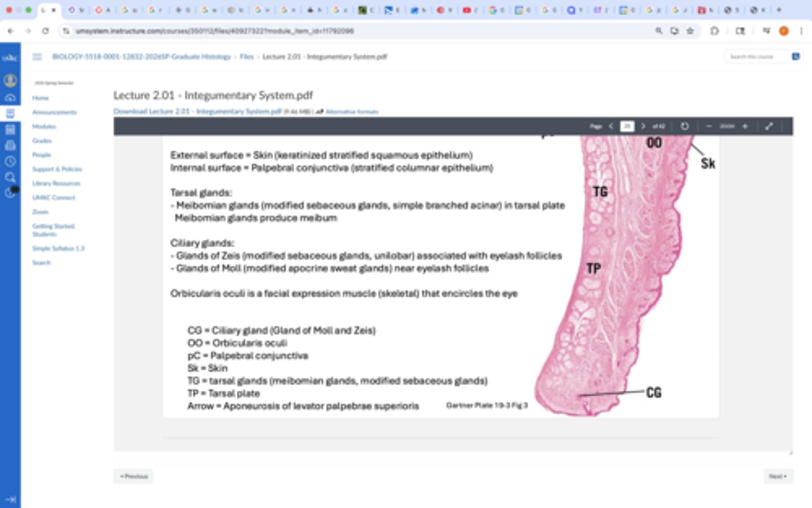Image resolution: width=812 pixels, height=508 pixels.
Task: Click the browser address bar URL
Action: pos(214,31)
